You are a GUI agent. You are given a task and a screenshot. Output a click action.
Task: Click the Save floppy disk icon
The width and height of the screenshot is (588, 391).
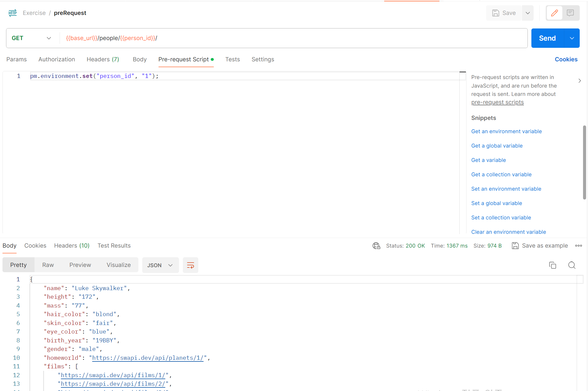496,13
